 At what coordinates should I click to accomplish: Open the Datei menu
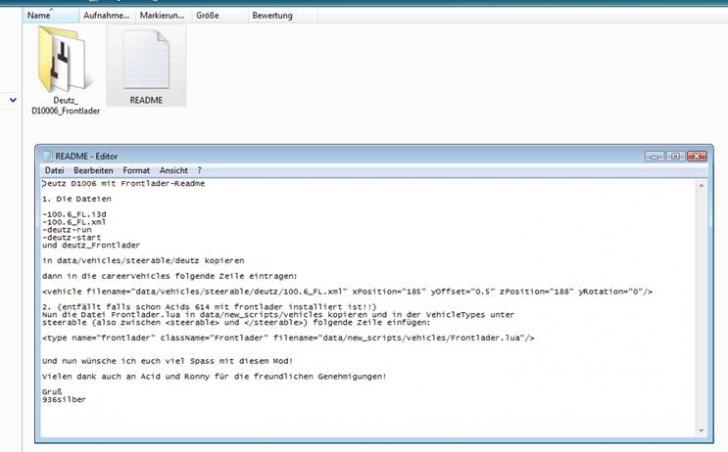click(x=54, y=170)
